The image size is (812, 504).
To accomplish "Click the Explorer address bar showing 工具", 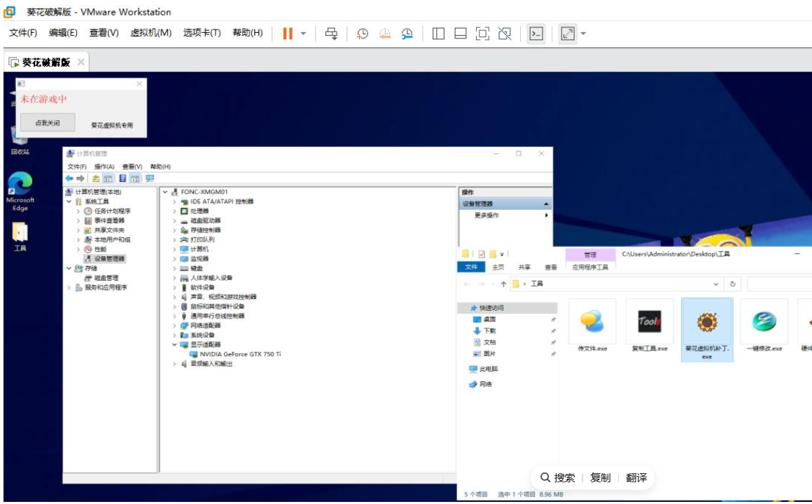I will tap(616, 284).
